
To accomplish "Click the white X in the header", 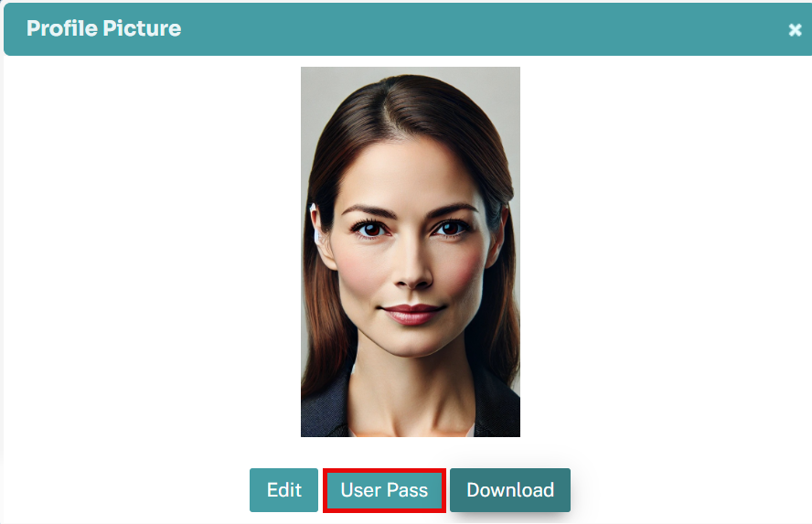I will pyautogui.click(x=795, y=30).
